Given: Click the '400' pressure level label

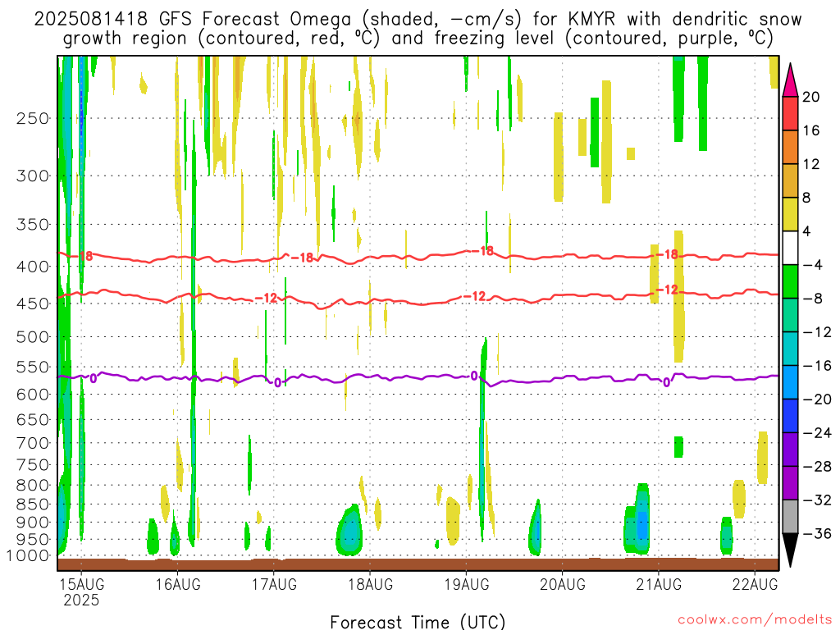Looking at the screenshot, I should [x=33, y=267].
